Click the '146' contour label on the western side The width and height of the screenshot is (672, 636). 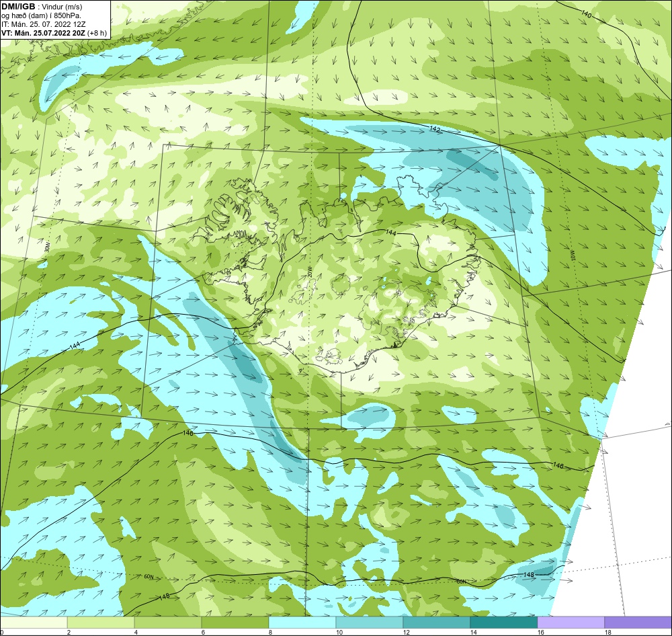[x=187, y=433]
